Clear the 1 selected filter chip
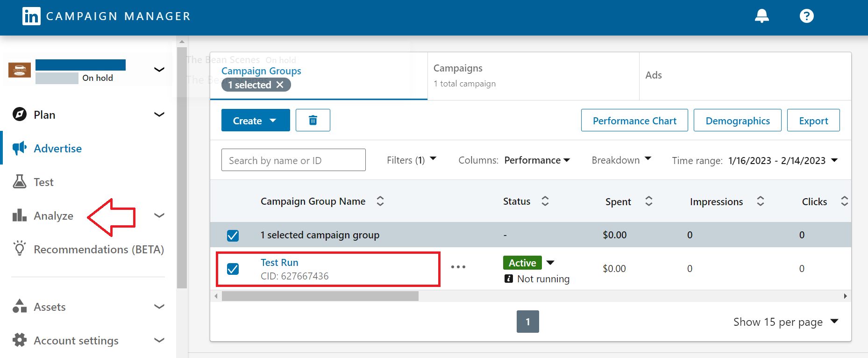868x358 pixels. click(x=280, y=85)
